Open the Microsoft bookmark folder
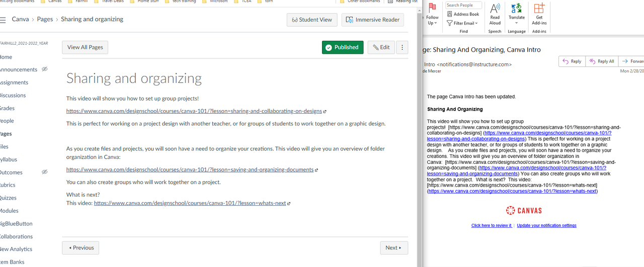The height and width of the screenshot is (267, 644). point(215,2)
